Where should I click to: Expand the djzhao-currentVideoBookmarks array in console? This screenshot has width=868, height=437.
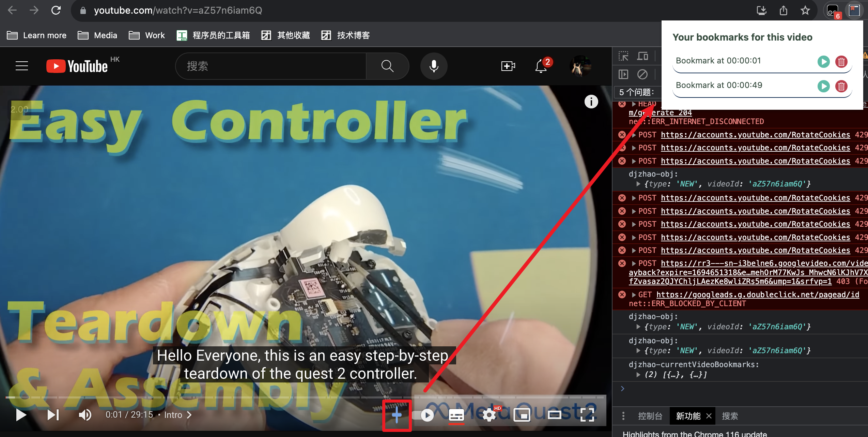tap(638, 375)
